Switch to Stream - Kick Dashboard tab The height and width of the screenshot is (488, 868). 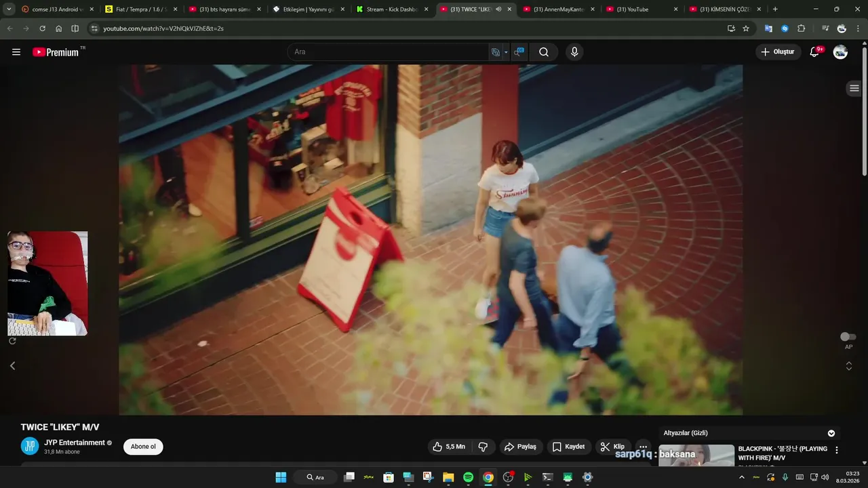pos(391,9)
